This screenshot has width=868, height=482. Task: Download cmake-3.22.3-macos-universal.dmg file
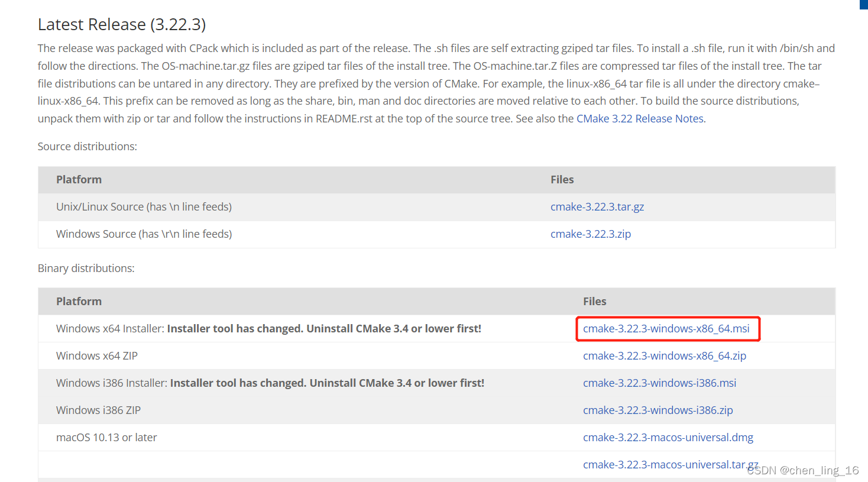pyautogui.click(x=668, y=438)
